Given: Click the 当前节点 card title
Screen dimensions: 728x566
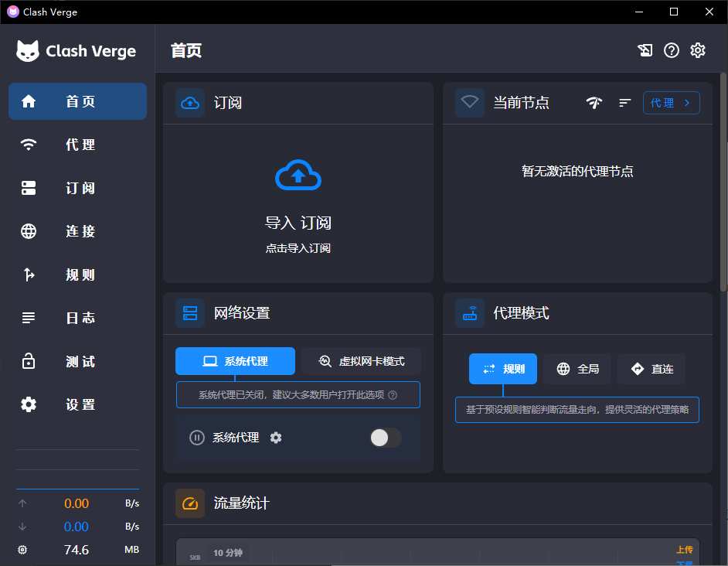Looking at the screenshot, I should 521,103.
